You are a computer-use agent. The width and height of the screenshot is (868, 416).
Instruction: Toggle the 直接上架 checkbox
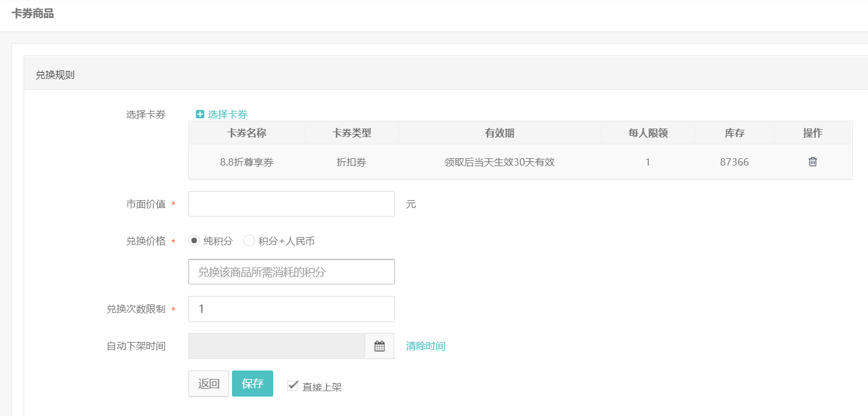[293, 386]
